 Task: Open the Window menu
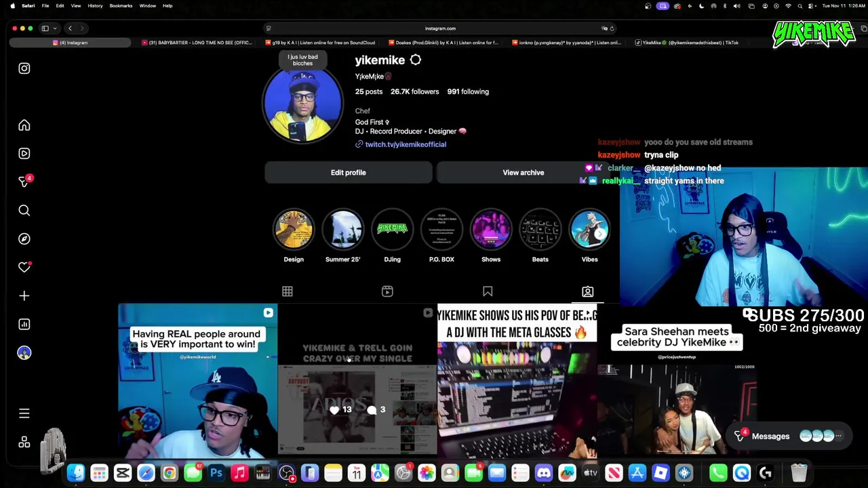pos(147,5)
